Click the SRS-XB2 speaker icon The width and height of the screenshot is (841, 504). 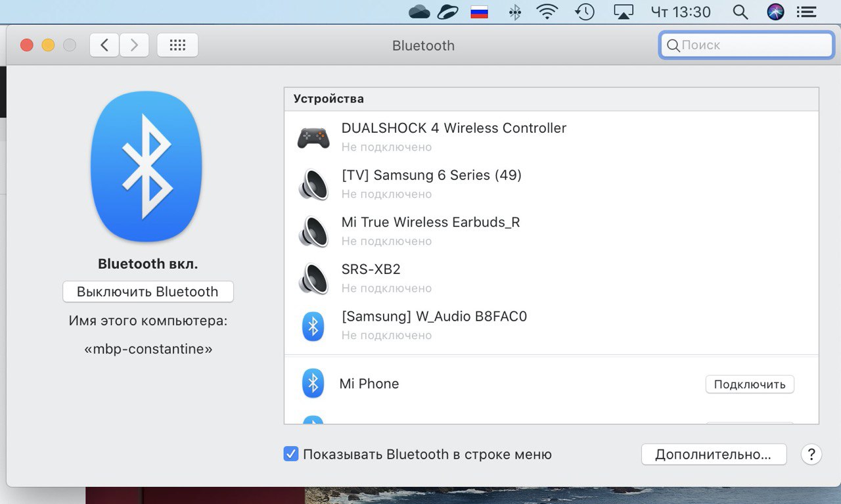313,279
